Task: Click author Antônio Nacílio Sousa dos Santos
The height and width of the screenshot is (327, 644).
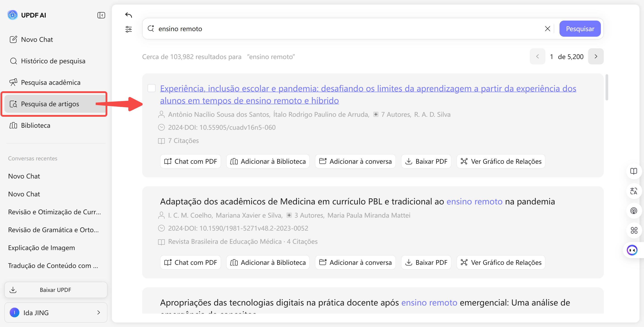Action: pyautogui.click(x=219, y=114)
